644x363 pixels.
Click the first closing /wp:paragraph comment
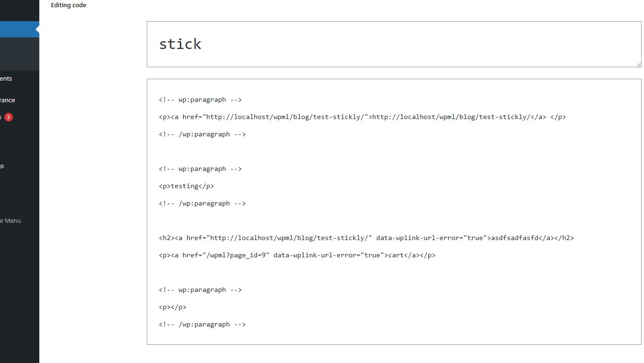click(x=202, y=134)
